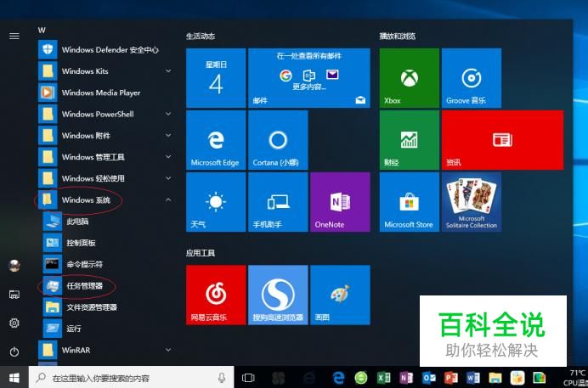Open Excel from the taskbar
The image size is (588, 388).
383,378
